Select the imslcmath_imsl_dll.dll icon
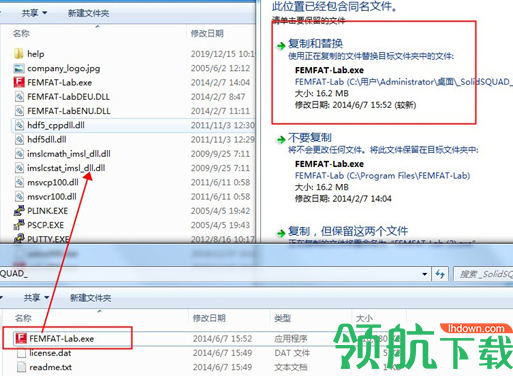 pyautogui.click(x=19, y=154)
